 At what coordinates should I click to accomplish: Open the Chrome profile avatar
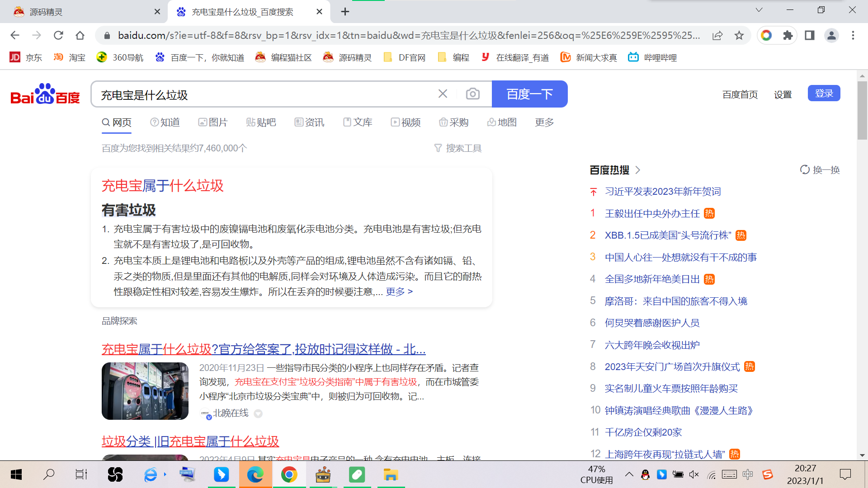pos(831,35)
